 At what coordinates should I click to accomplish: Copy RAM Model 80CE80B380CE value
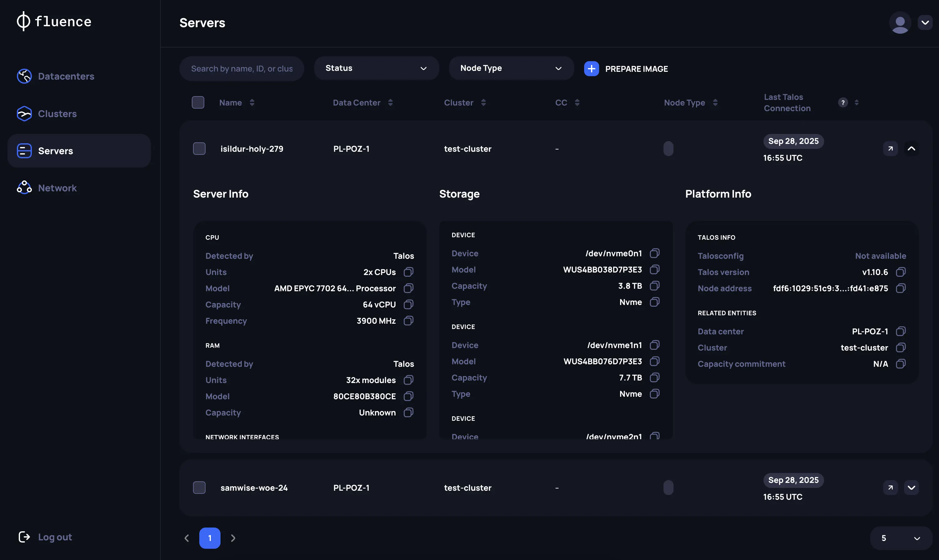pyautogui.click(x=408, y=396)
